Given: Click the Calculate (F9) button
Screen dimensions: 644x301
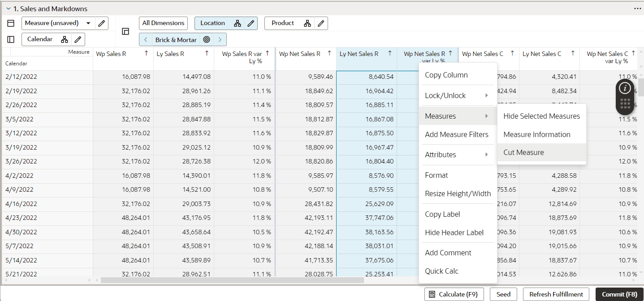Looking at the screenshot, I should (454, 294).
